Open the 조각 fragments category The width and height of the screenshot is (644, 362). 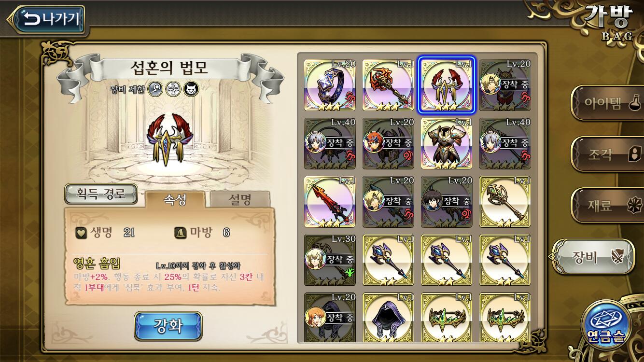point(609,154)
